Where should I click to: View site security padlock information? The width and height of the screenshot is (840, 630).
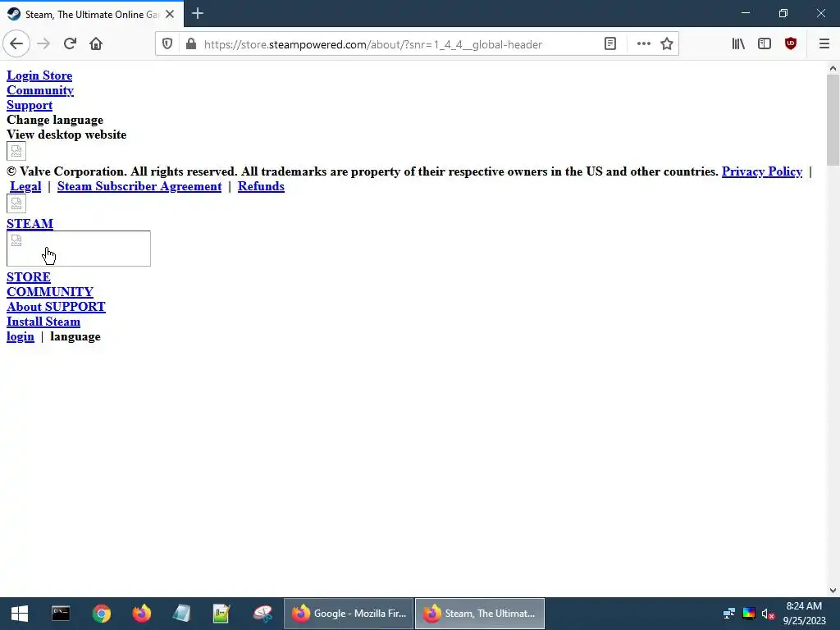click(x=190, y=44)
